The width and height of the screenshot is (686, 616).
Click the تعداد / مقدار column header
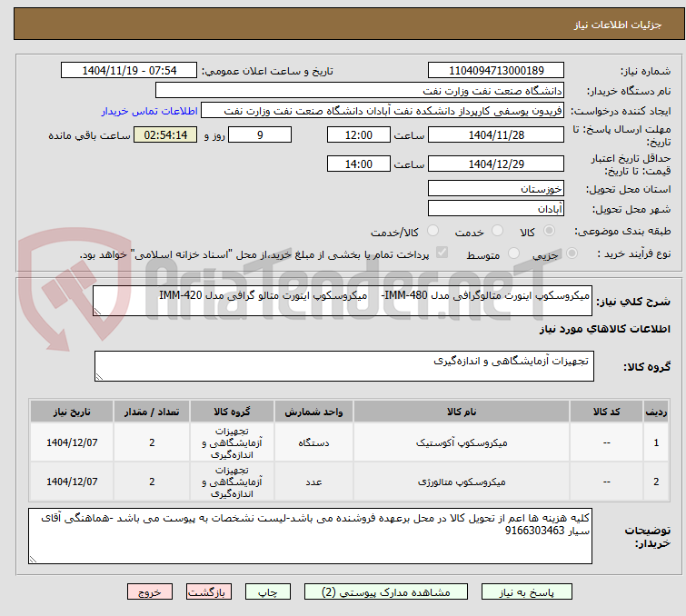152,412
